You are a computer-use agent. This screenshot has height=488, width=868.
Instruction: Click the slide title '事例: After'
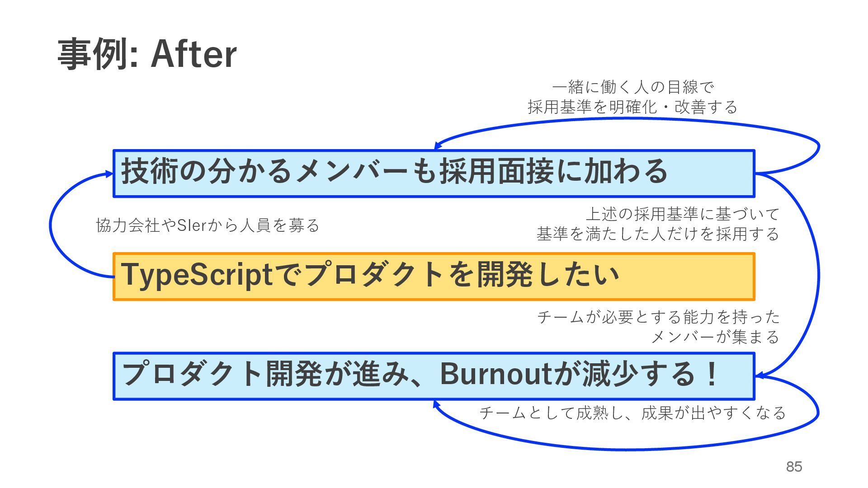(x=147, y=54)
